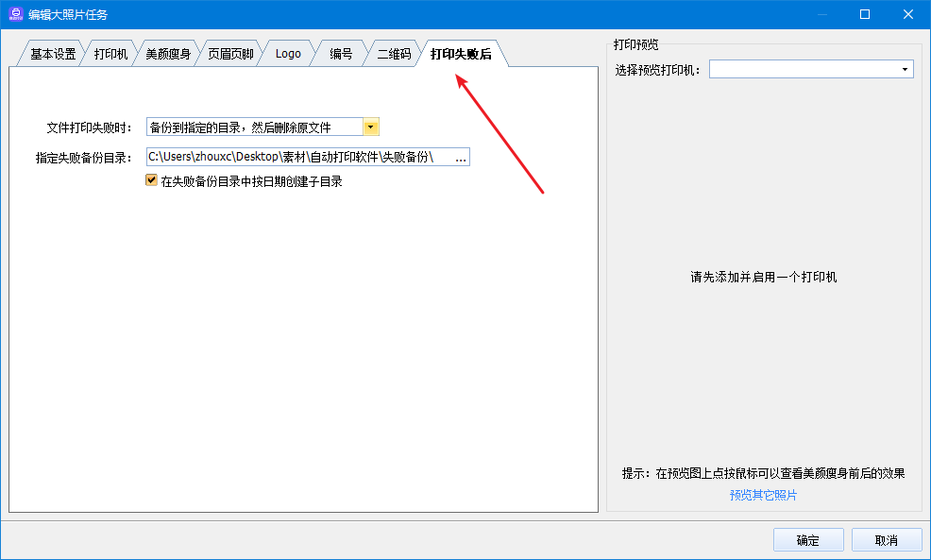Expand the 文件打印失败时 dropdown arrow
This screenshot has height=560, width=931.
click(x=370, y=127)
